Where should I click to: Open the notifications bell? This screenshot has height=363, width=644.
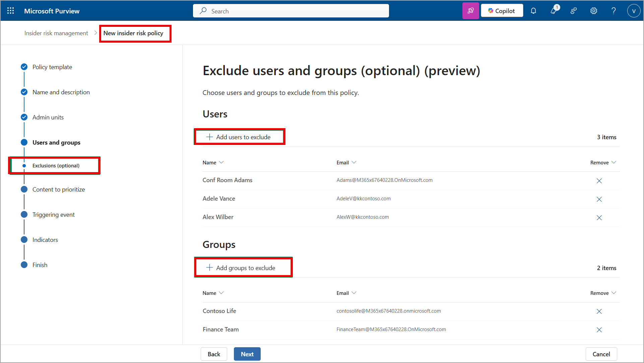click(x=533, y=11)
